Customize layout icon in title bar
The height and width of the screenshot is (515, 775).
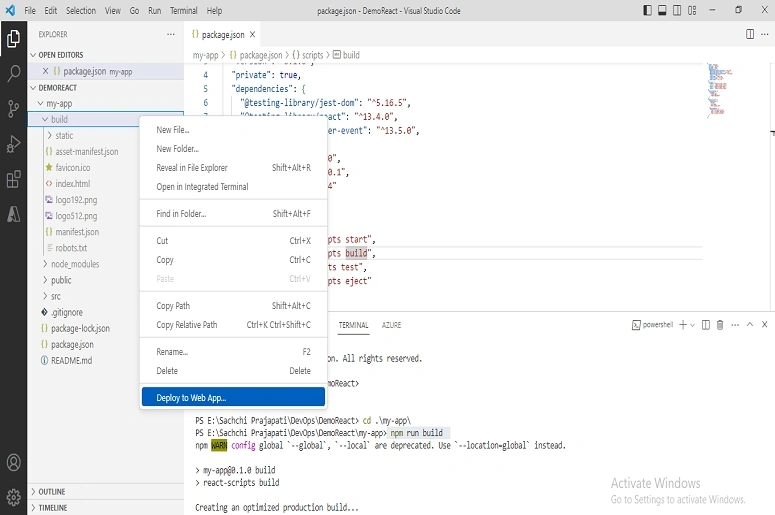(692, 10)
